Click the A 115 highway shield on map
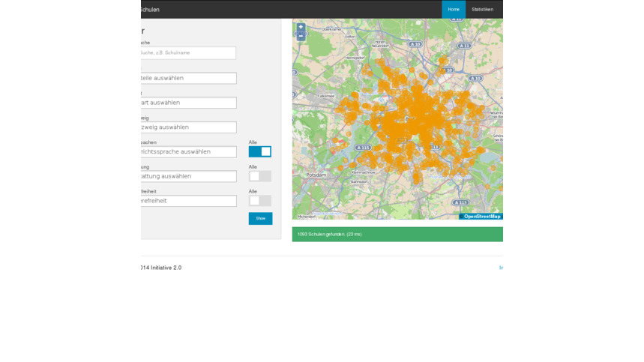The width and height of the screenshot is (644, 362). click(363, 148)
